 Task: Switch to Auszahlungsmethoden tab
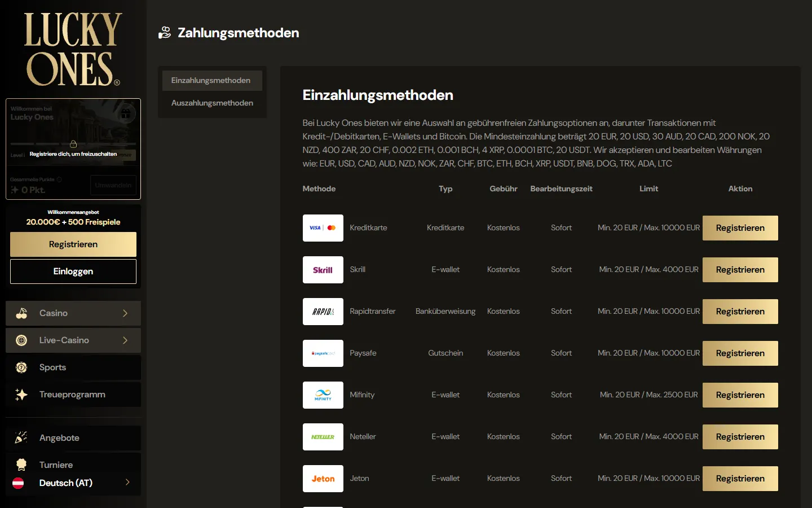[x=212, y=103]
